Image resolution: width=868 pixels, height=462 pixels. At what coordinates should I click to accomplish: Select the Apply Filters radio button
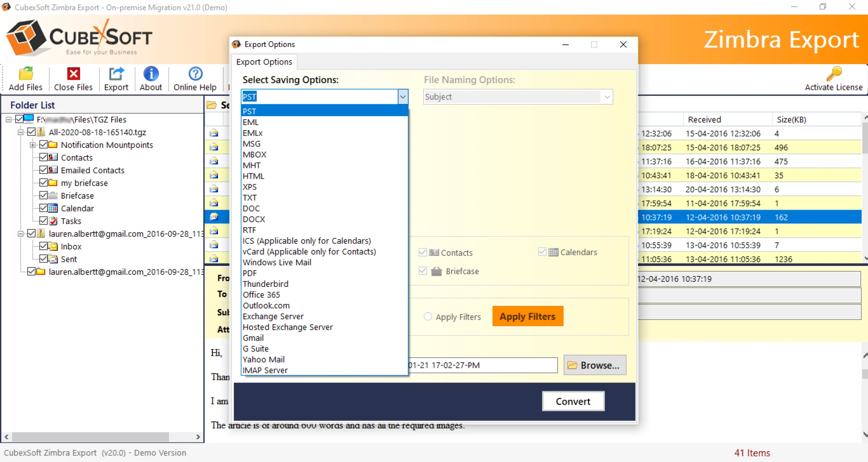tap(428, 317)
